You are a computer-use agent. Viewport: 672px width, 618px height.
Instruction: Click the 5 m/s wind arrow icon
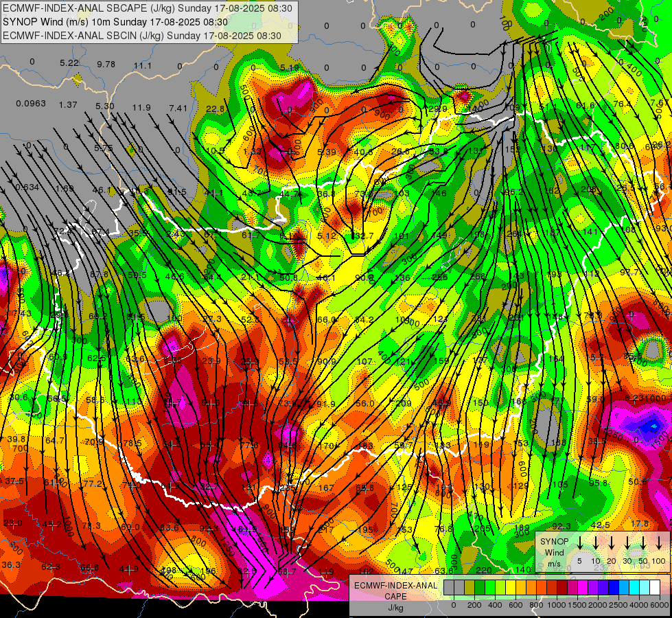(x=579, y=542)
